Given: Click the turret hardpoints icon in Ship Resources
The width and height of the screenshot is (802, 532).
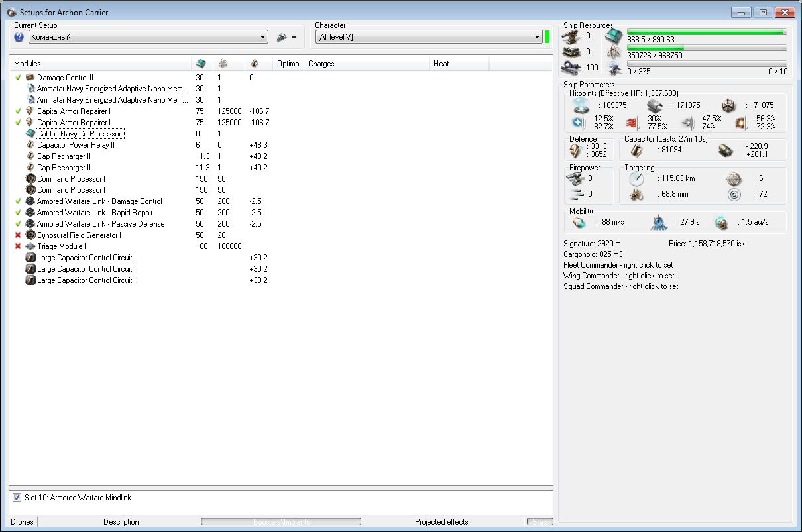Looking at the screenshot, I should pos(570,36).
